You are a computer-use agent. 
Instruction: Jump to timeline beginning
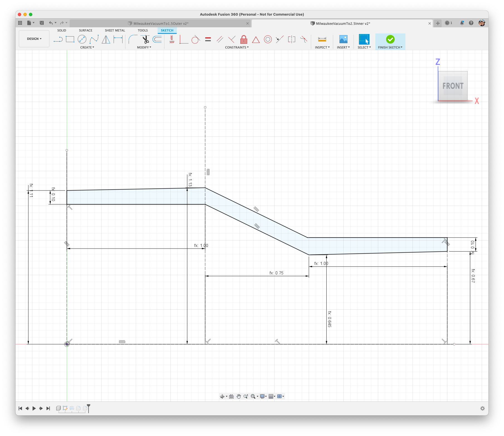tap(20, 408)
